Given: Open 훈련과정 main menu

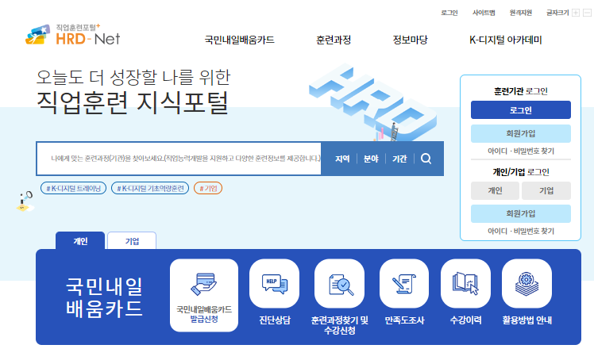Looking at the screenshot, I should 334,40.
